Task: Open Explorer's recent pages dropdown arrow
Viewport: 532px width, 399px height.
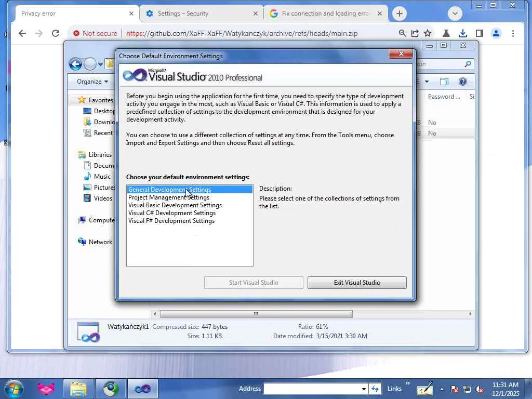Action: click(100, 64)
